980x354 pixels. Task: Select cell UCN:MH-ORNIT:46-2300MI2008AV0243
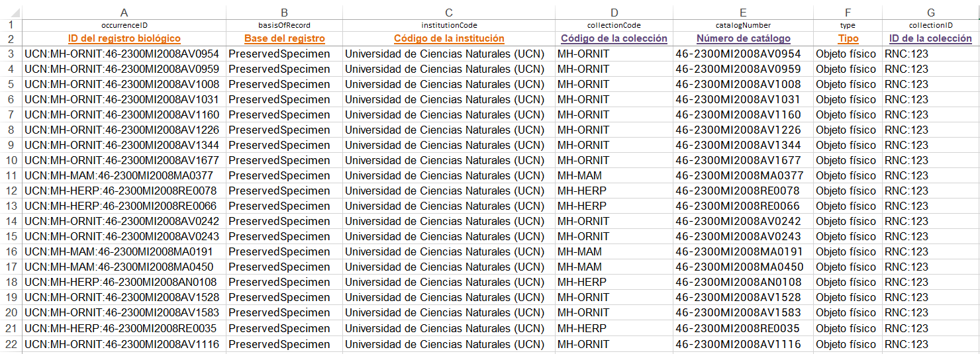(x=124, y=236)
